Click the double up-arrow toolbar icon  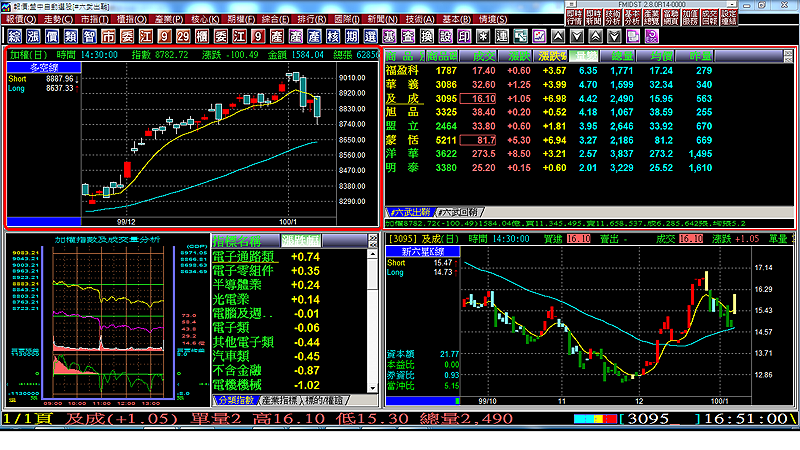tap(595, 36)
